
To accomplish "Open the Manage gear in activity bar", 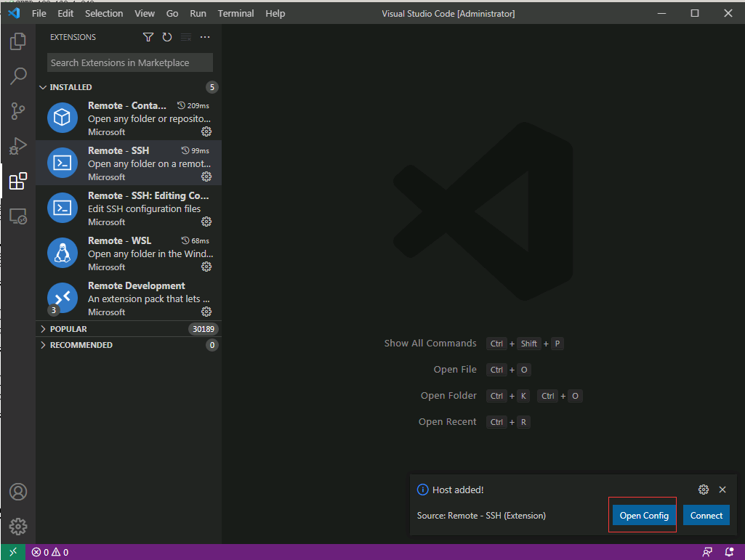I will click(x=18, y=527).
